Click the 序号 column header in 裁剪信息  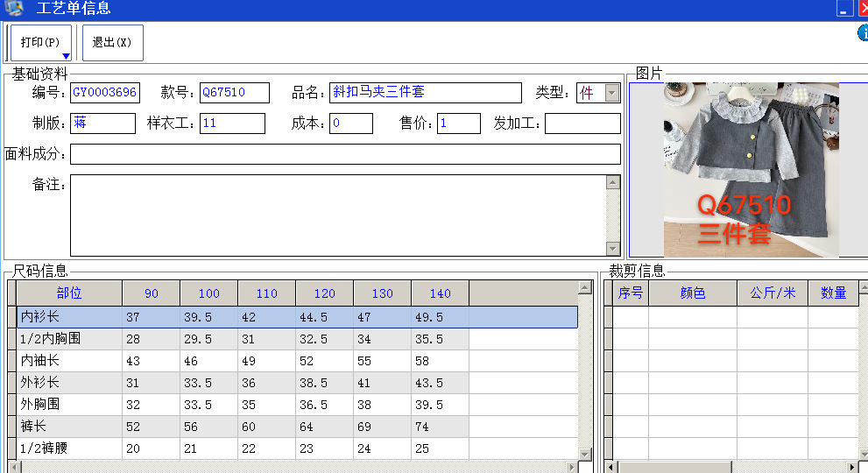pyautogui.click(x=631, y=293)
